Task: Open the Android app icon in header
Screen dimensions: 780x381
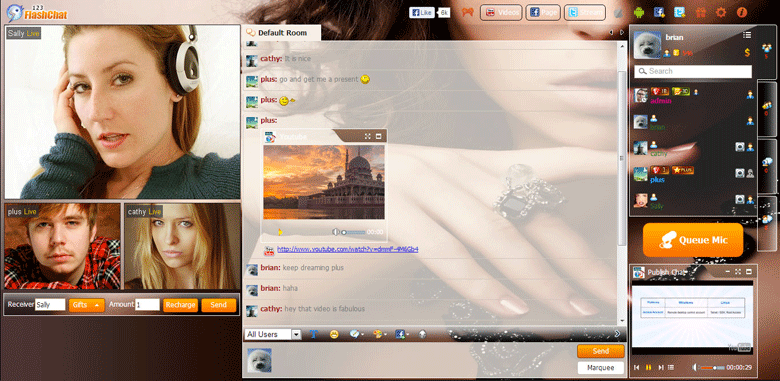Action: [639, 12]
